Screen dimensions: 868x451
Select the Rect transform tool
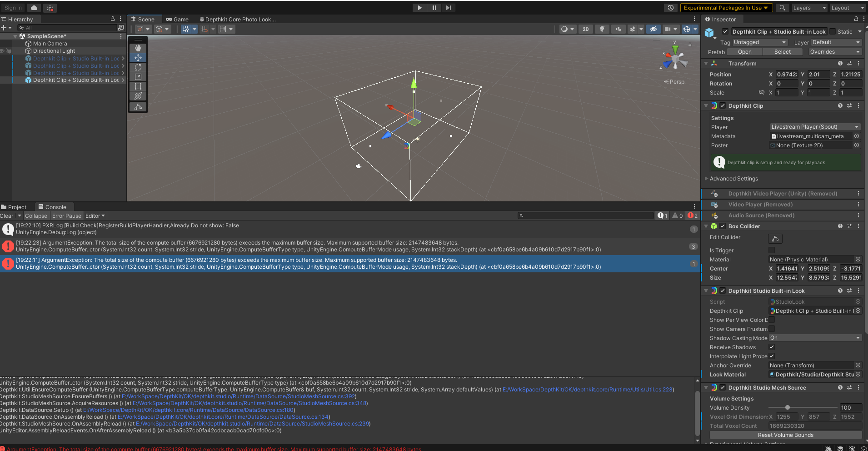coord(138,86)
